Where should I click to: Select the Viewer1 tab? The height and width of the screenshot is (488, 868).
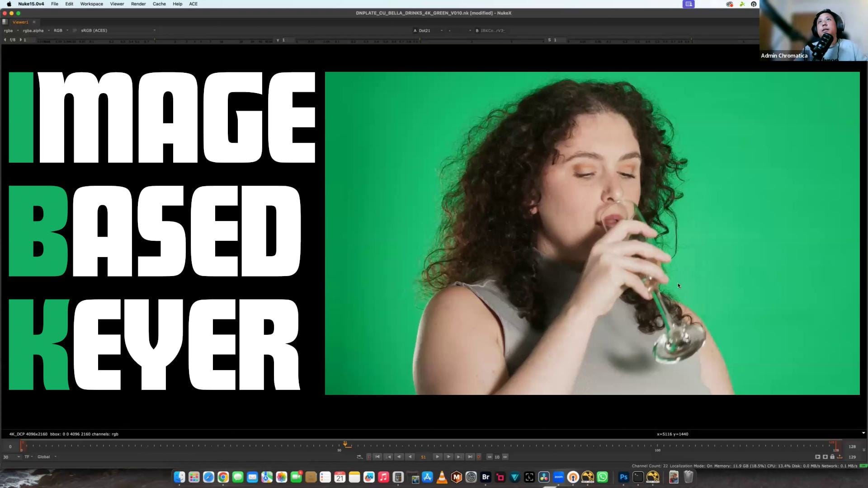[x=20, y=22]
